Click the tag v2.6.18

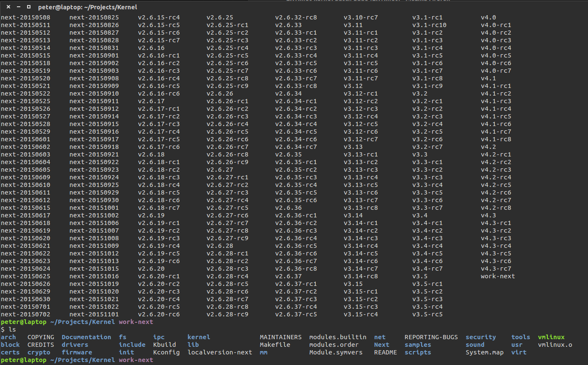(x=151, y=154)
